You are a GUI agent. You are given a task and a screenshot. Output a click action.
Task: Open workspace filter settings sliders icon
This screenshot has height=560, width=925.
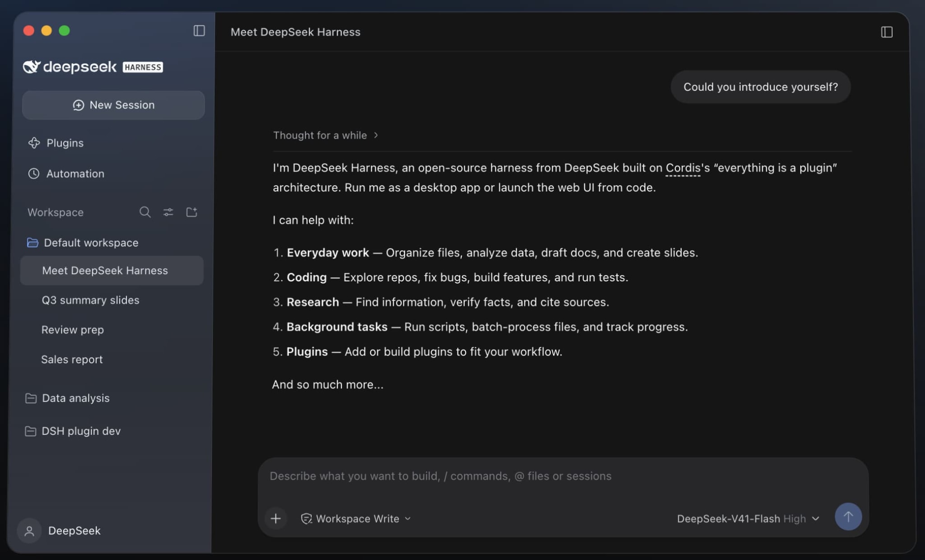[168, 212]
